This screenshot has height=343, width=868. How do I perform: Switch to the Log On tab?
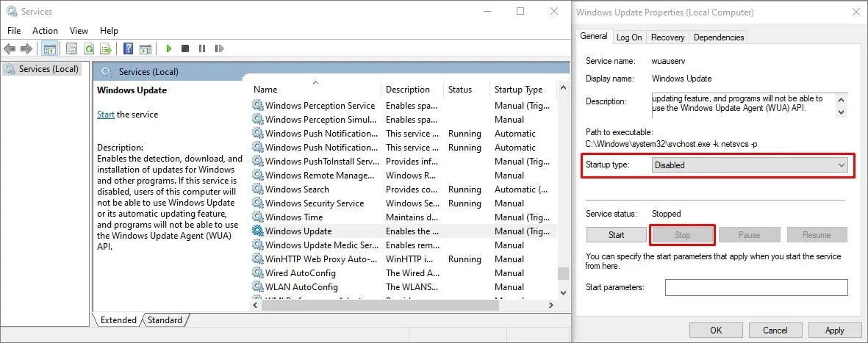[629, 37]
